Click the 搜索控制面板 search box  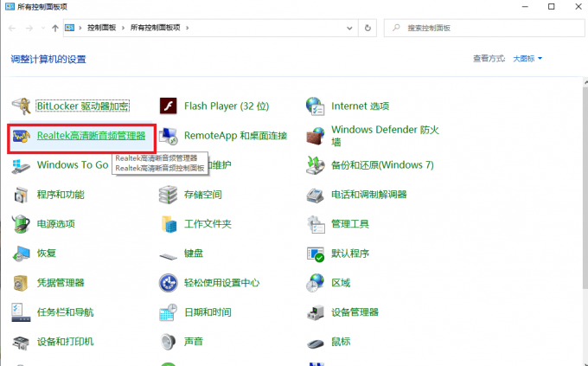(x=484, y=29)
